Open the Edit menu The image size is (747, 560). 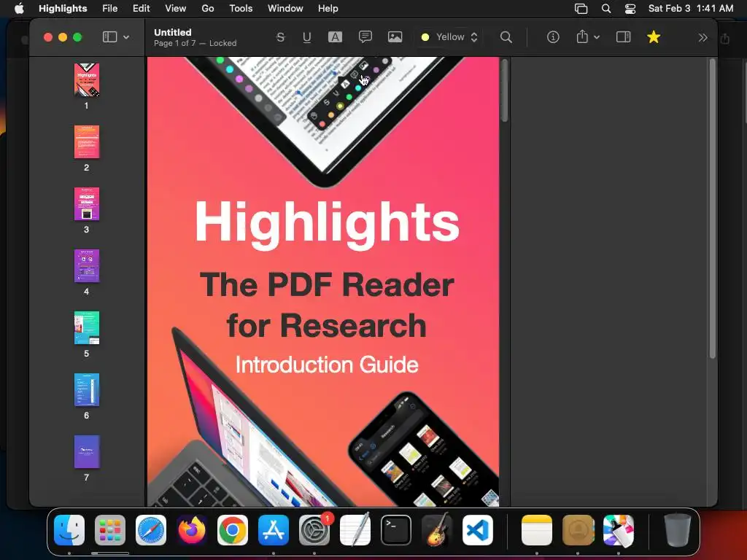141,9
